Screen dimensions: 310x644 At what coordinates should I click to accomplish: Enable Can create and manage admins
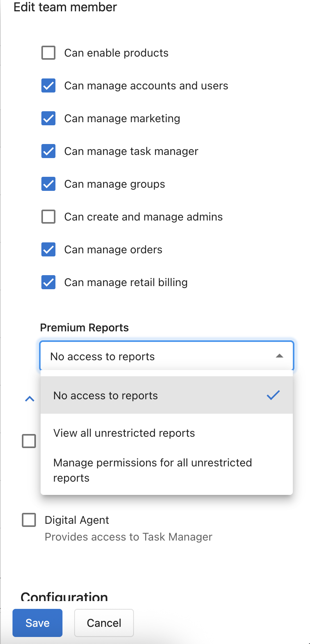click(48, 217)
